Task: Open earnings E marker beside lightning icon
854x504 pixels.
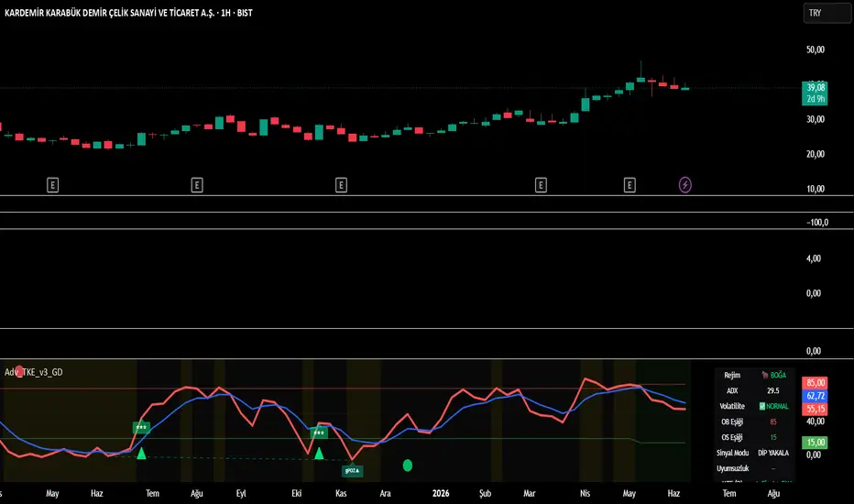Action: 630,185
